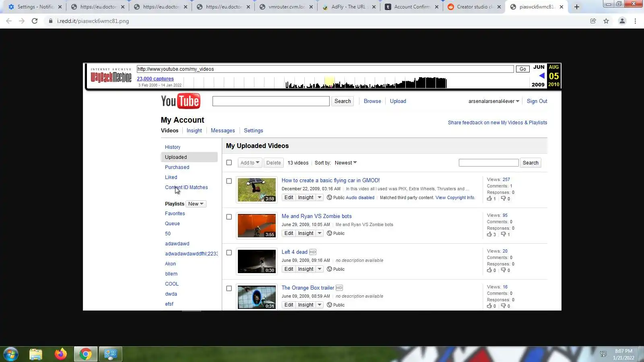The image size is (644, 362).
Task: Click the Wayback Machine logo
Action: (111, 76)
